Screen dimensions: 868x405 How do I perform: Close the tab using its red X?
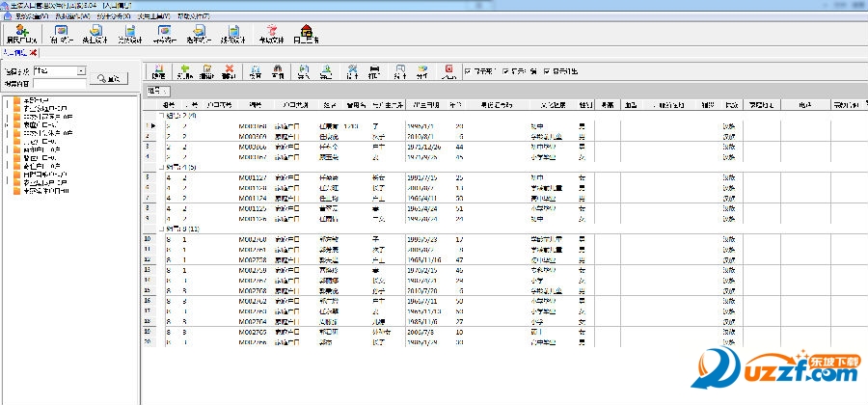[34, 53]
